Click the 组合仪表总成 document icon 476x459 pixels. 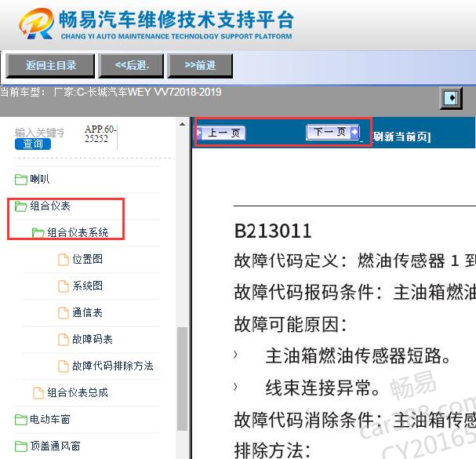38,393
